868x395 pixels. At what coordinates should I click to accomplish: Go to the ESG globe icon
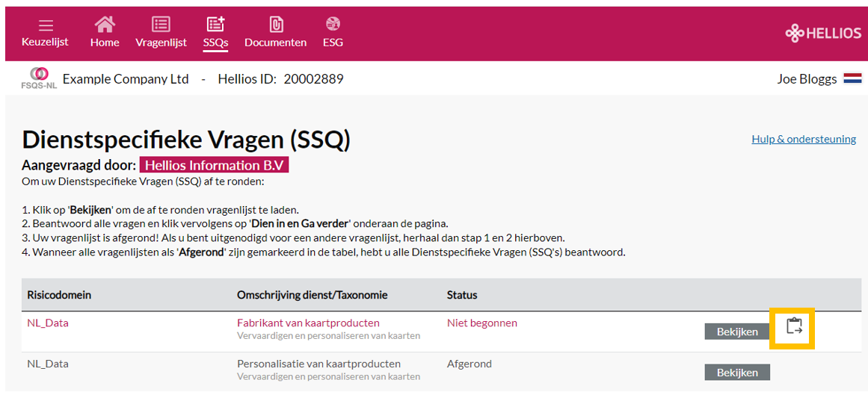point(333,25)
